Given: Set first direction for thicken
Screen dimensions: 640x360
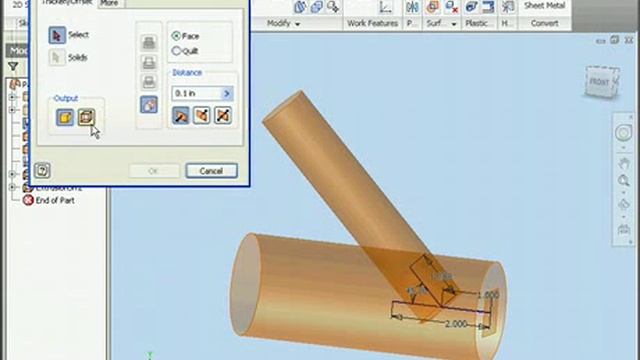Looking at the screenshot, I should coord(181,116).
